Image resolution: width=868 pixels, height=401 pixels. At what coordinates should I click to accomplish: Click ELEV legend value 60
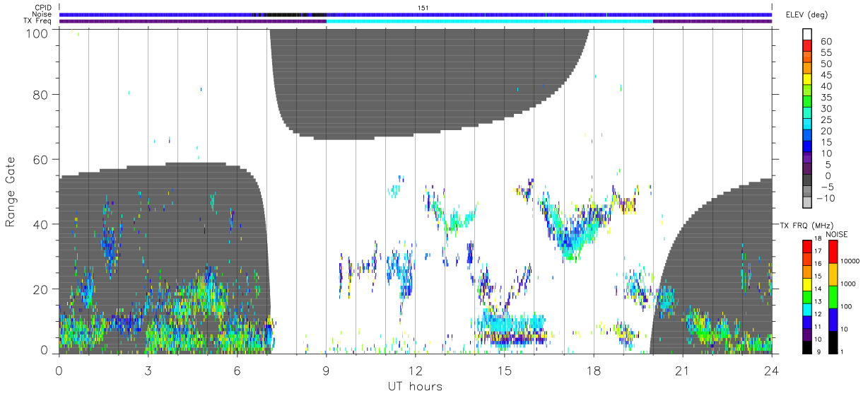[826, 42]
